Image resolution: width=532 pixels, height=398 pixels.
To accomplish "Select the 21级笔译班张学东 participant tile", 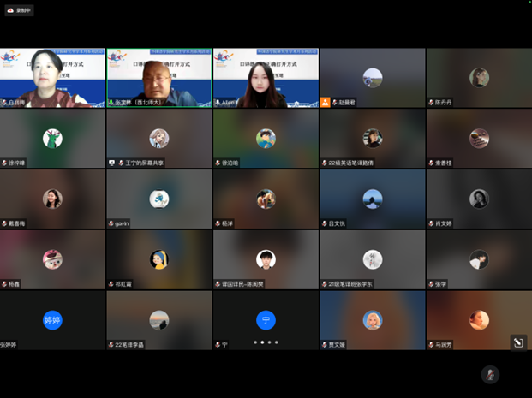I will (x=372, y=259).
